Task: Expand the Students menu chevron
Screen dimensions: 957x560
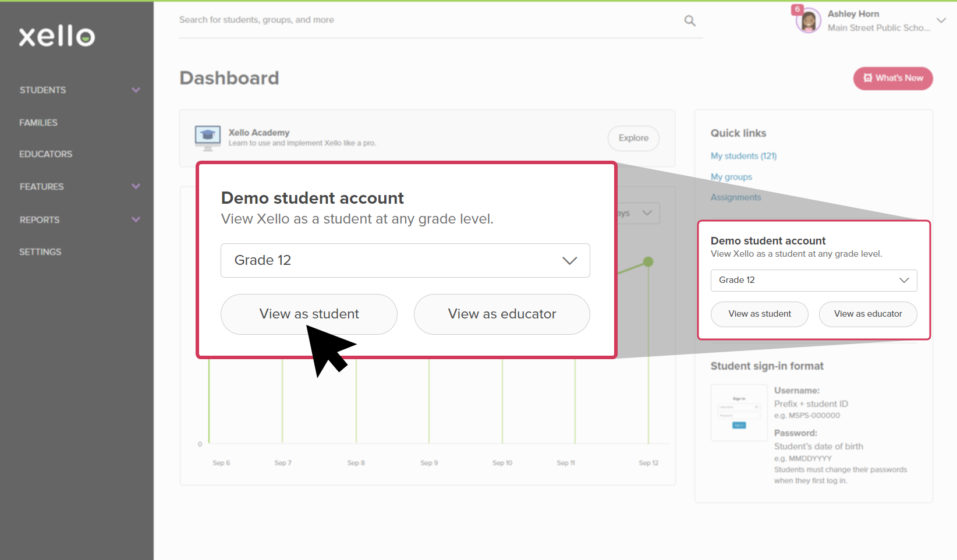Action: (x=136, y=90)
